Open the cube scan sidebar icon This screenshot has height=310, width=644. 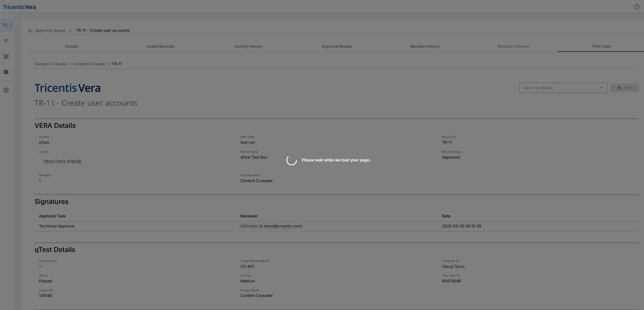coord(6,57)
